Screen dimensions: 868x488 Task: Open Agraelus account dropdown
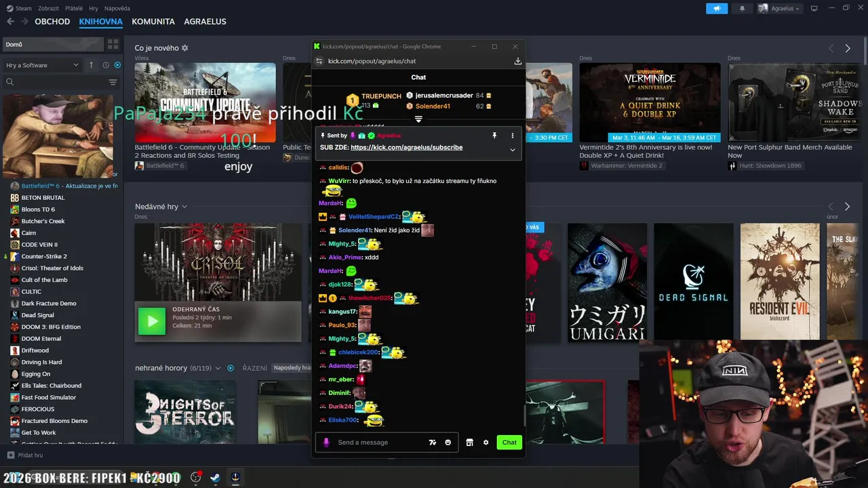tap(779, 8)
